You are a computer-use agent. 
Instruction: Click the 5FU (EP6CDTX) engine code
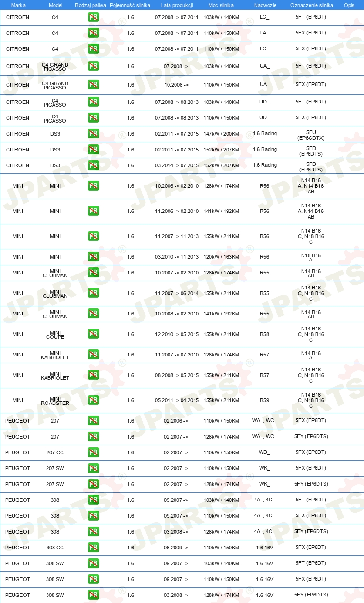tap(311, 135)
